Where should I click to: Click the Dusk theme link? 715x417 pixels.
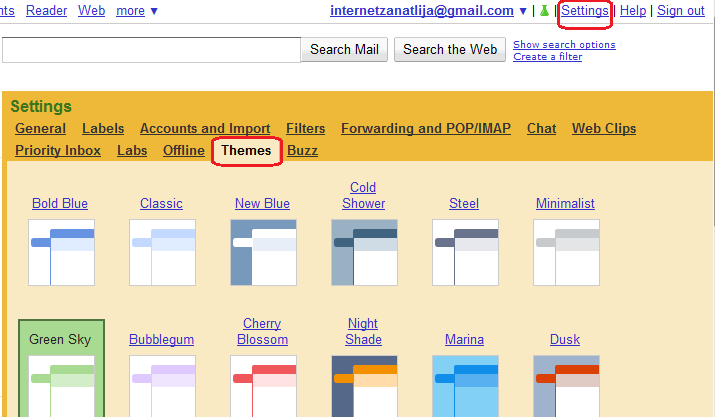pyautogui.click(x=565, y=339)
